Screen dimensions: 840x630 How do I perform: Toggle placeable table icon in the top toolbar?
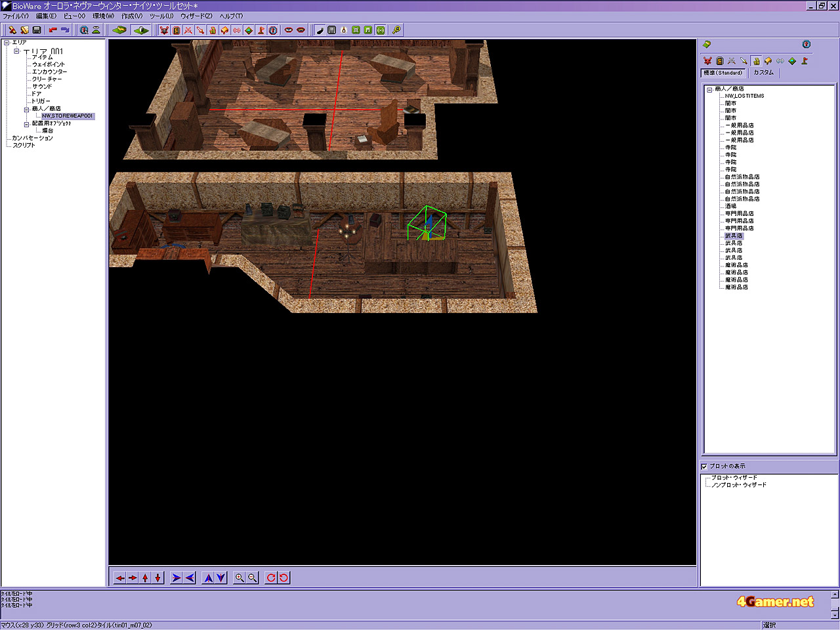tap(224, 30)
